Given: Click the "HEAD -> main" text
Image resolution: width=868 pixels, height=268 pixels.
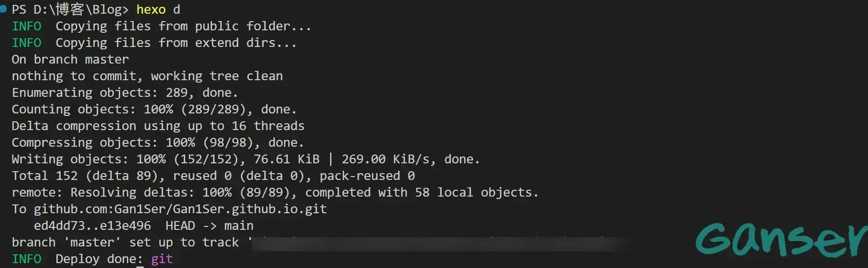Looking at the screenshot, I should coord(209,226).
